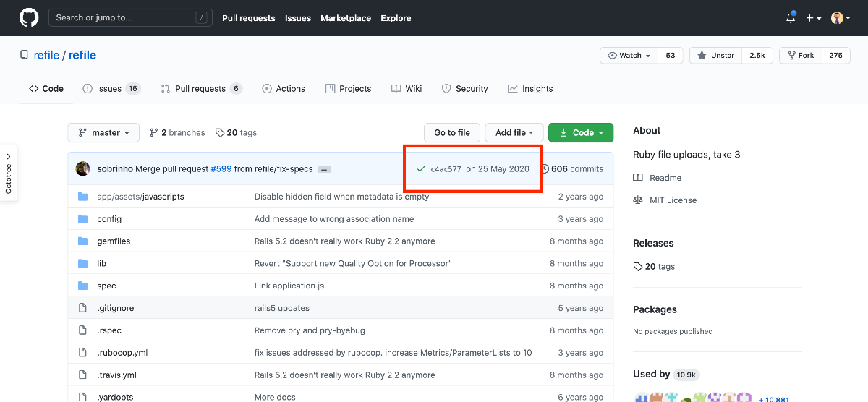Unstar the repository

(716, 56)
